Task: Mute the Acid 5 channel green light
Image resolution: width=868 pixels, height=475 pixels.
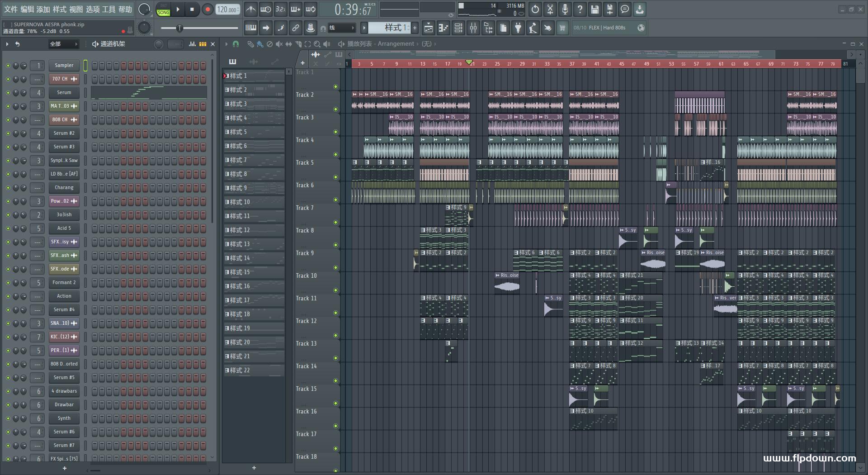Action: point(8,228)
